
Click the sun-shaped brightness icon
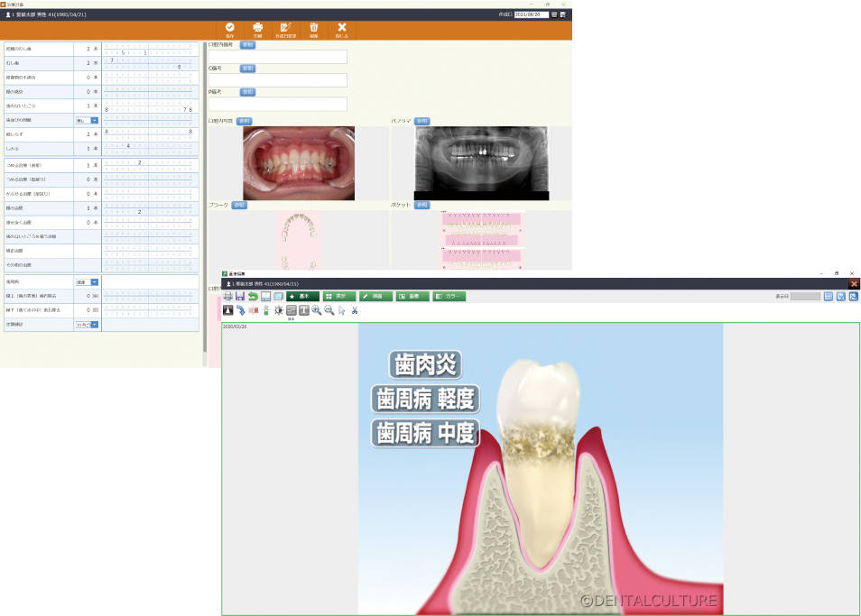point(278,310)
